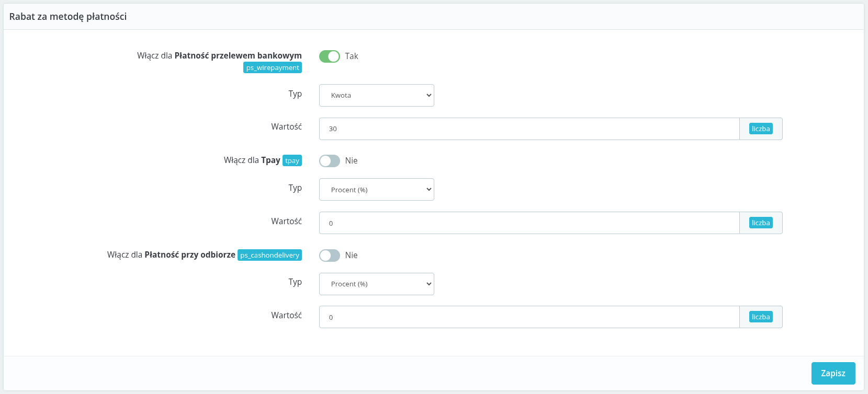Click liczba badge in cash on delivery row
Viewport: 868px width, 394px height.
(760, 317)
